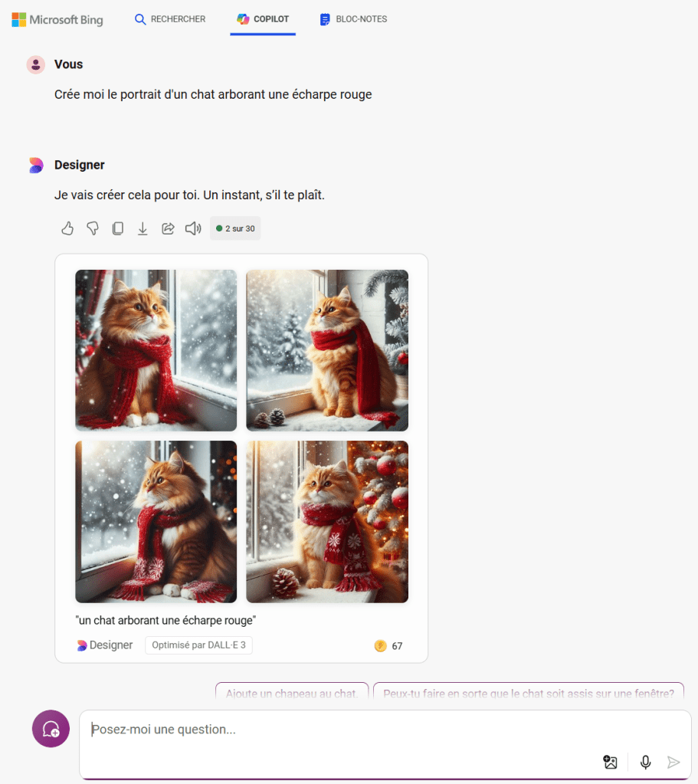Open the BLOC-NOTES tab

point(353,19)
